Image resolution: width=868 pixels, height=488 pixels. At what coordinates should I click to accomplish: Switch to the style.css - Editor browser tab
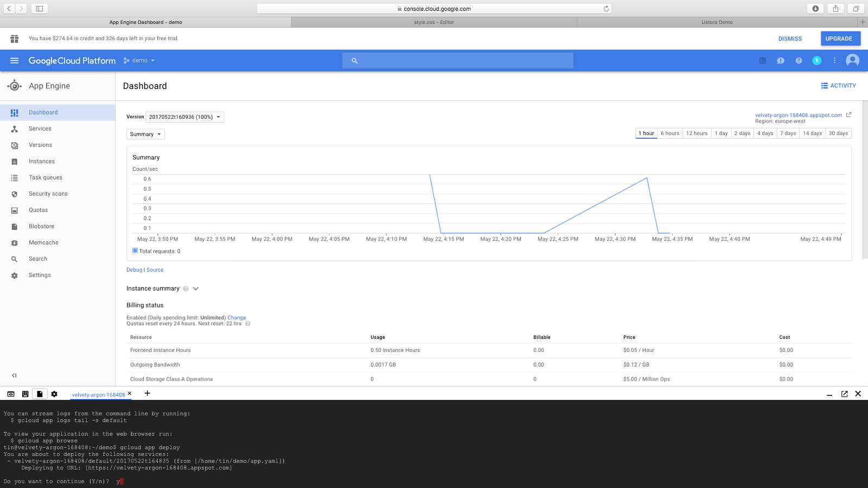point(434,22)
